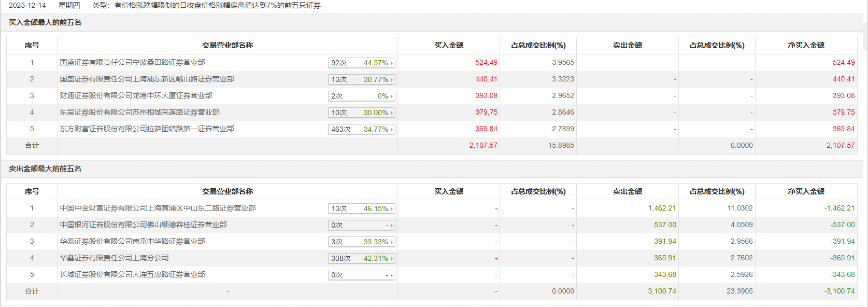Open 国盛证券宁波桑田路证券营业部 link

coord(132,62)
